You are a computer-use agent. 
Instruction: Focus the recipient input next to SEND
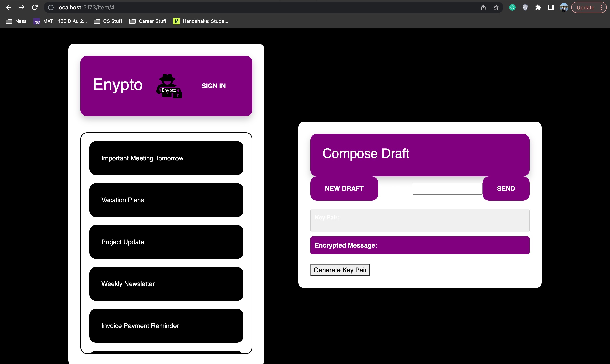(x=447, y=188)
